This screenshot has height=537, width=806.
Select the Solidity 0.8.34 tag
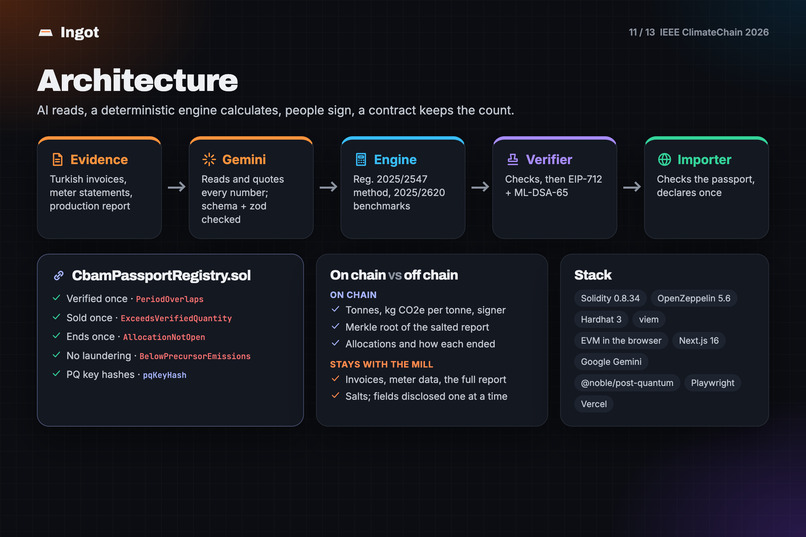coord(610,298)
